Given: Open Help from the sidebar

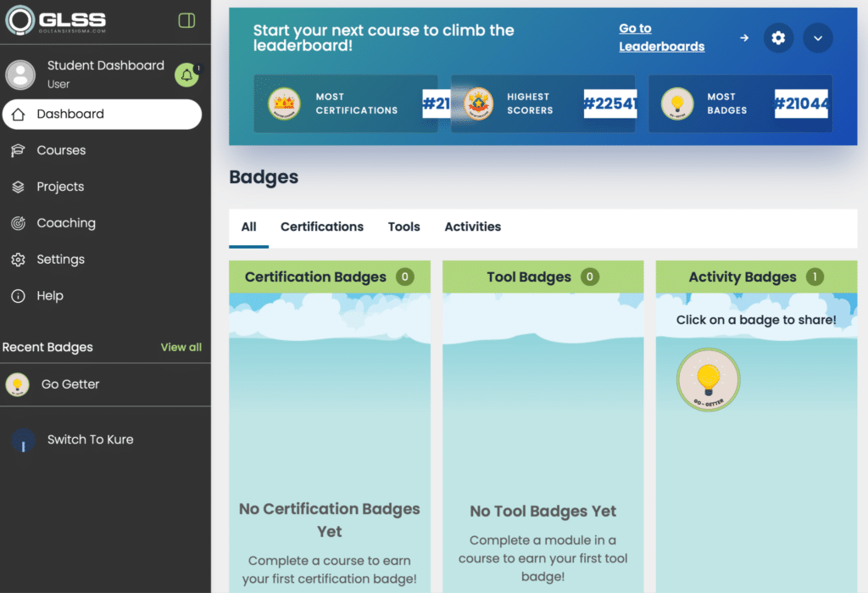Looking at the screenshot, I should pos(50,296).
